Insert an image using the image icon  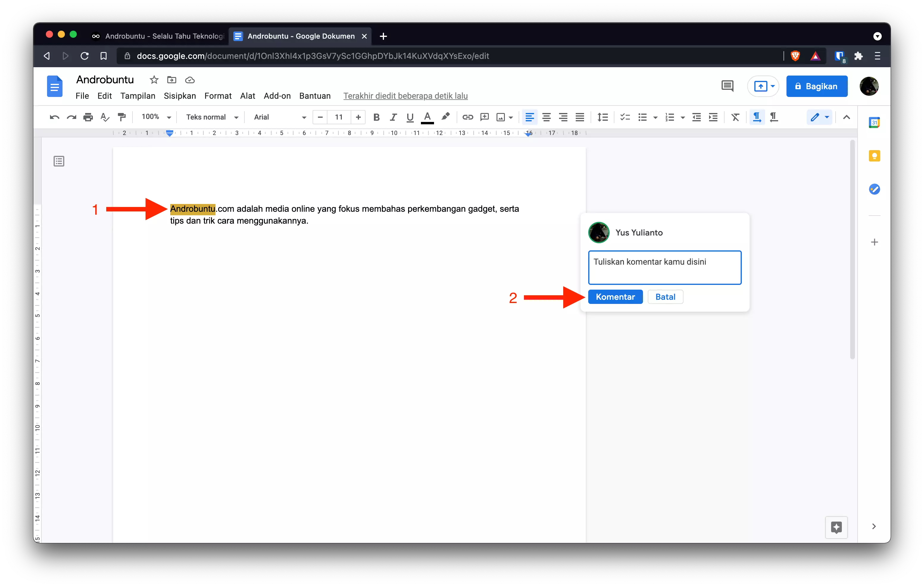pyautogui.click(x=501, y=117)
